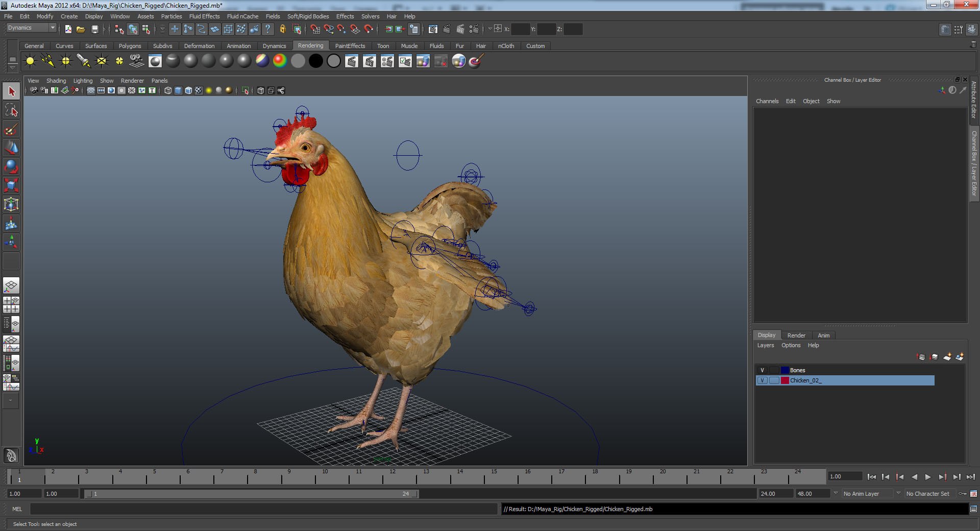
Task: Toggle visibility of Chicken_02_ layer
Action: point(762,380)
